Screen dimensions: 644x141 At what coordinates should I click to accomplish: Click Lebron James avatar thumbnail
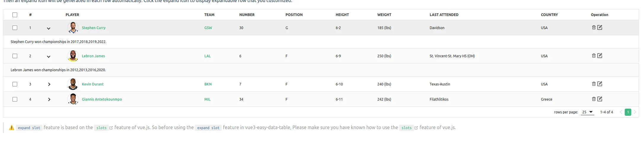click(73, 56)
